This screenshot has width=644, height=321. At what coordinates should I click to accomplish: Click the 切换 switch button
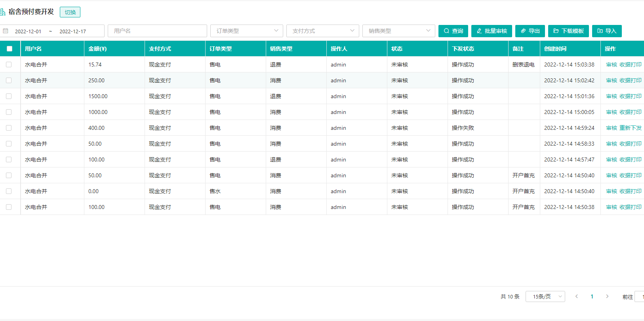(x=70, y=12)
